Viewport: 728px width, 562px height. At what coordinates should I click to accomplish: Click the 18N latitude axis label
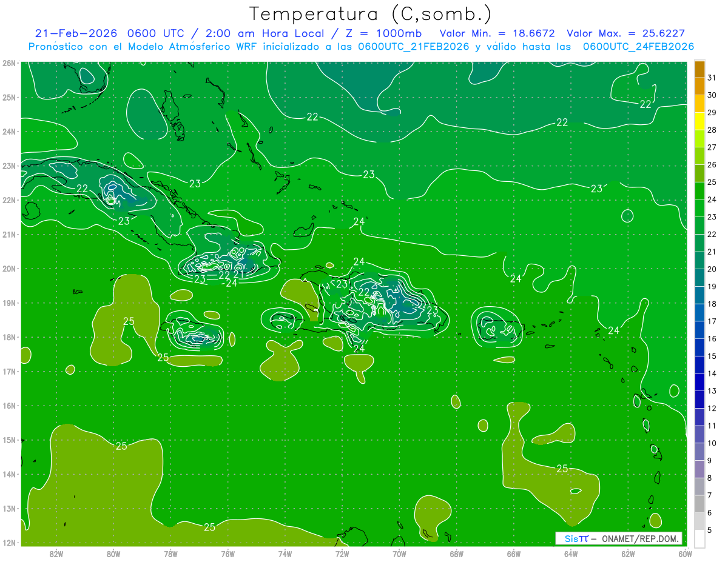coord(8,337)
